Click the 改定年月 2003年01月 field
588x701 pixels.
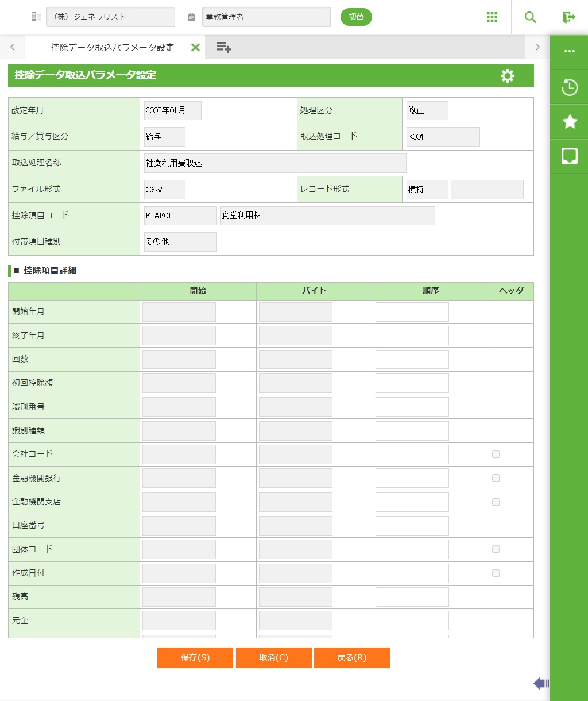(x=173, y=110)
